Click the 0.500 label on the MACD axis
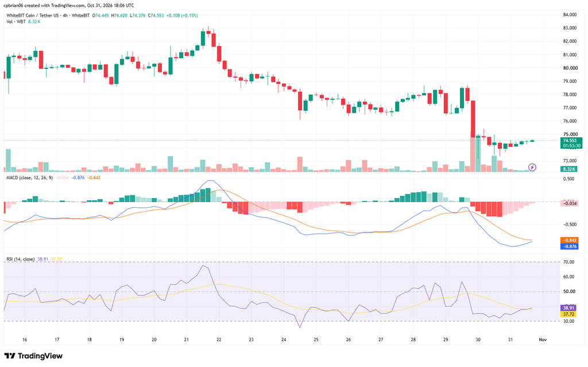The image size is (588, 367). (568, 179)
